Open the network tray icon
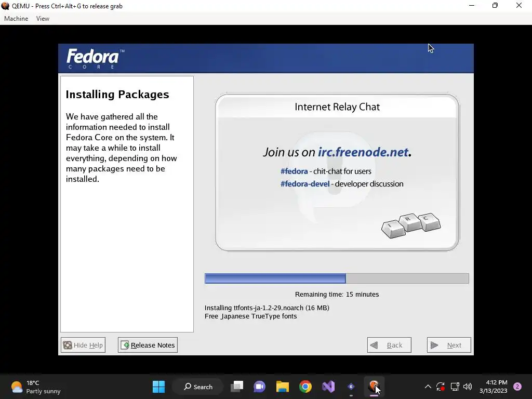 coord(455,387)
